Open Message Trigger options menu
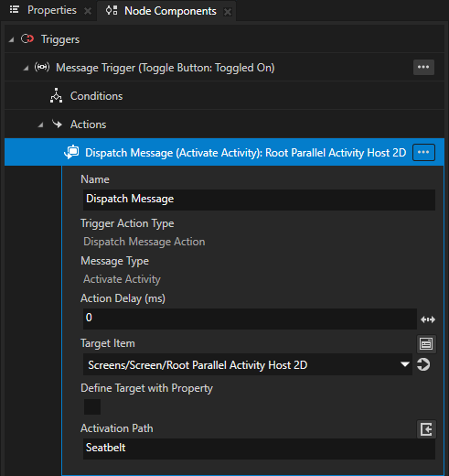Screen dimensions: 449x476 point(423,67)
